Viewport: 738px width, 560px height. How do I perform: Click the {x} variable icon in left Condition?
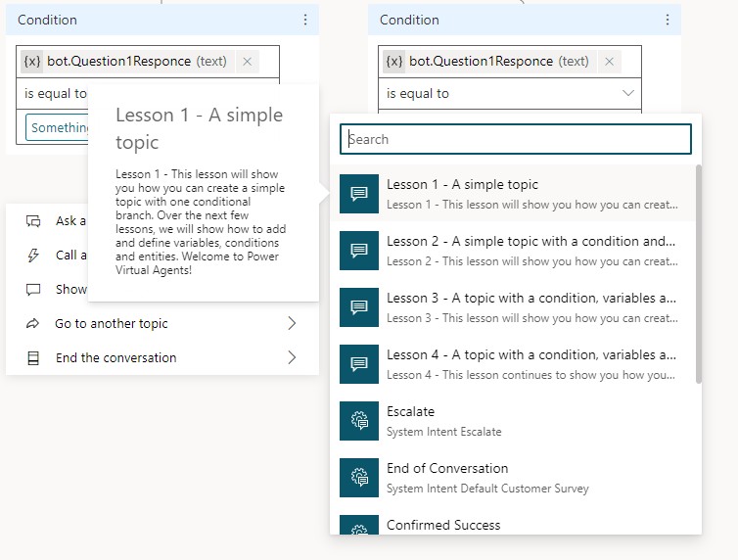[32, 62]
